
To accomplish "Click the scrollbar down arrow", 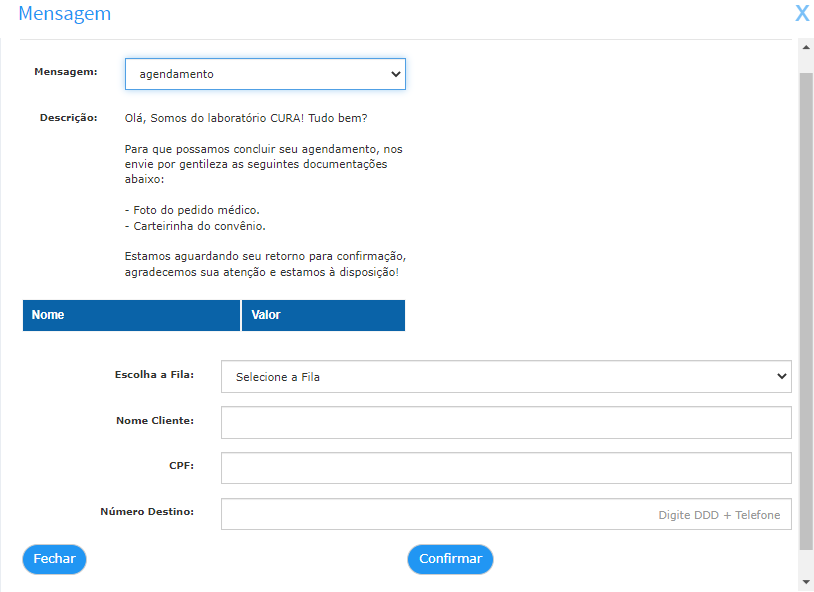I will (806, 582).
